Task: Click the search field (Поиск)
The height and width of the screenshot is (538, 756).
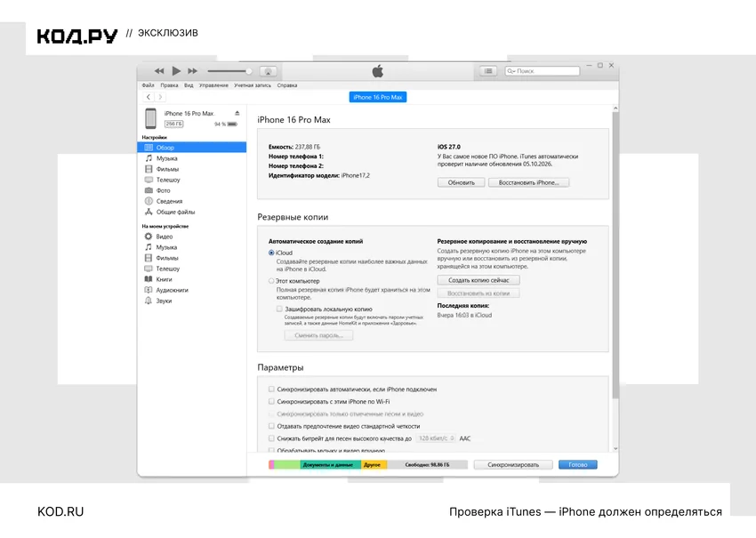Action: 543,71
